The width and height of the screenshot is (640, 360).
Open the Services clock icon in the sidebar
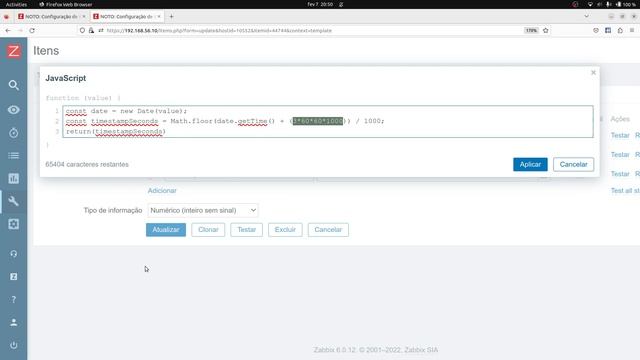click(x=13, y=133)
